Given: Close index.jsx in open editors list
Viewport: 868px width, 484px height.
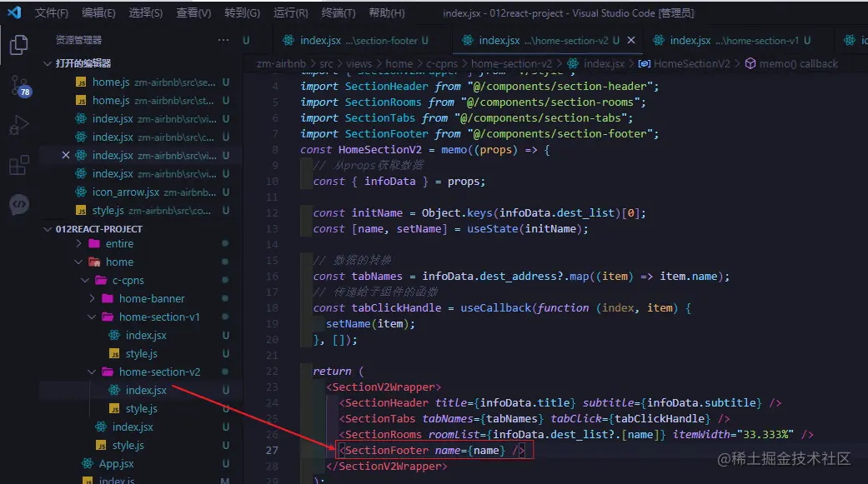Looking at the screenshot, I should [65, 156].
